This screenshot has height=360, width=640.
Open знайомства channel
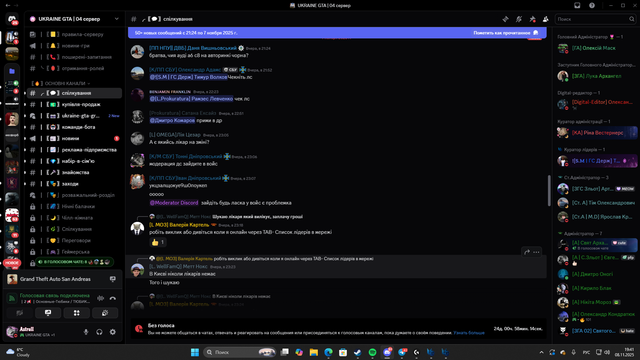click(x=73, y=173)
